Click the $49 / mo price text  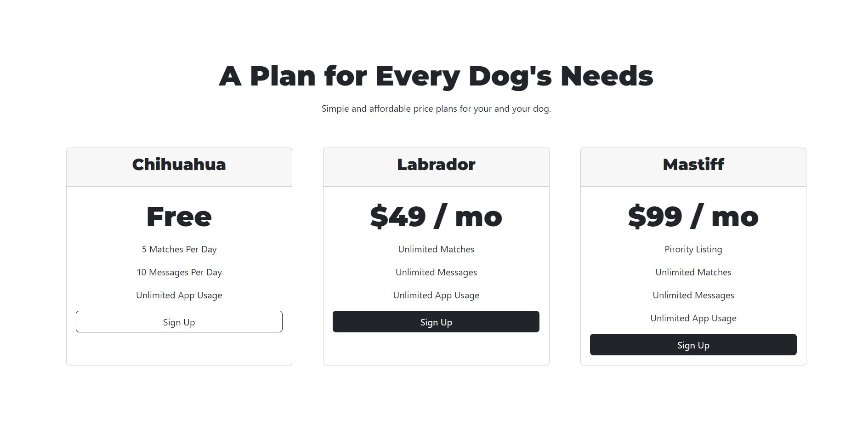436,216
